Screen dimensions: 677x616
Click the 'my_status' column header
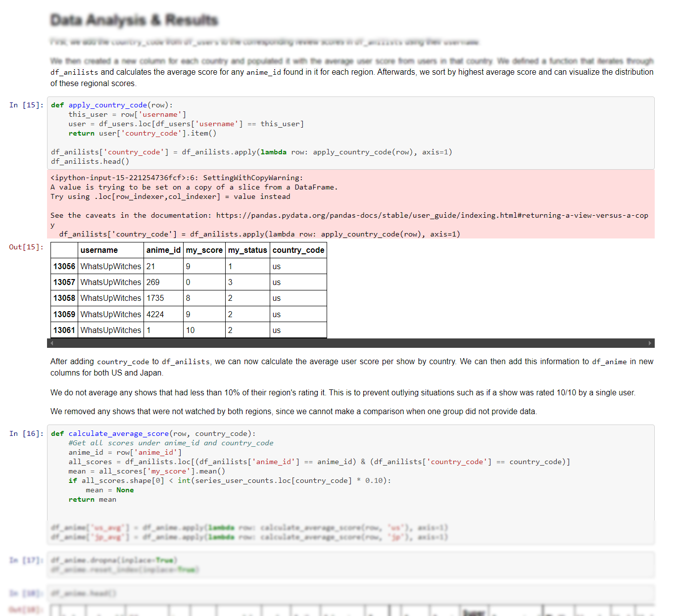coord(247,250)
